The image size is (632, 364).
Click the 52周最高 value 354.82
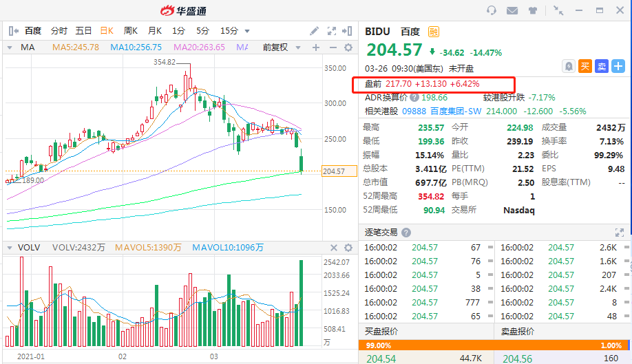point(431,197)
